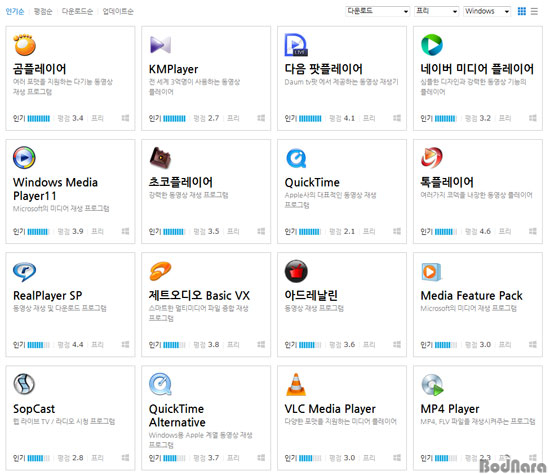Click Windows platform icon on RealPlayer SP card

(x=125, y=344)
